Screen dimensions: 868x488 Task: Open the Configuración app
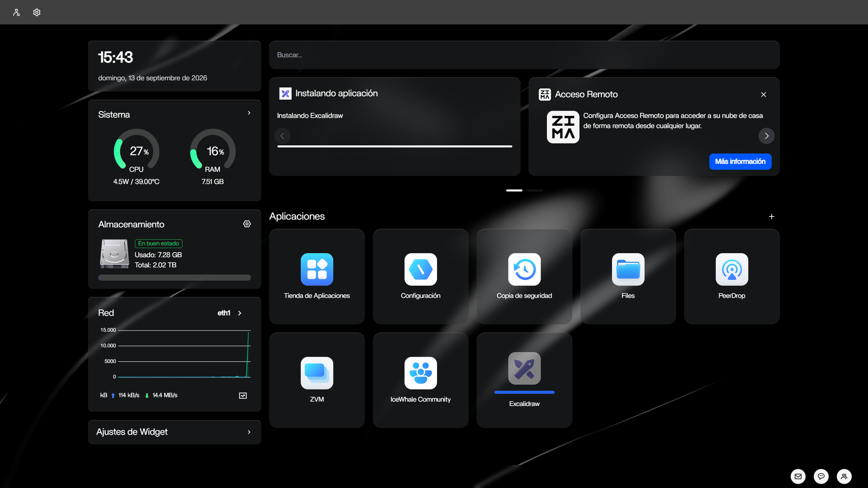pyautogui.click(x=421, y=276)
